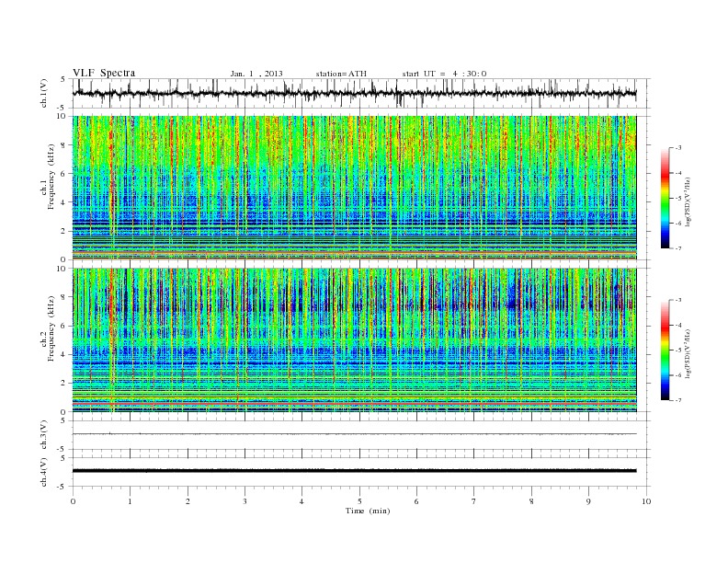728x563 pixels.
Task: Click the ch.2 spectrogram panel
Action: (x=354, y=340)
